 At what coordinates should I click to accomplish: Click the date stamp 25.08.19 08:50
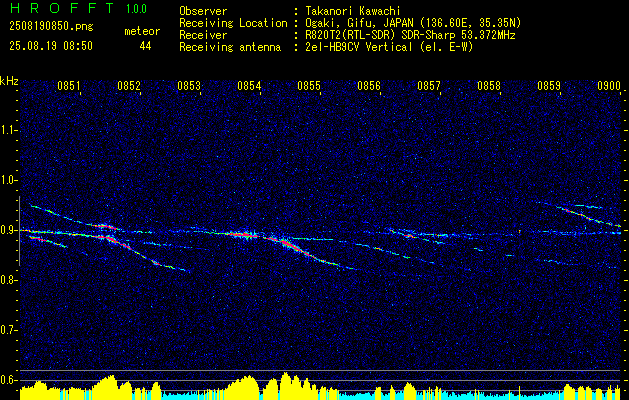click(51, 46)
